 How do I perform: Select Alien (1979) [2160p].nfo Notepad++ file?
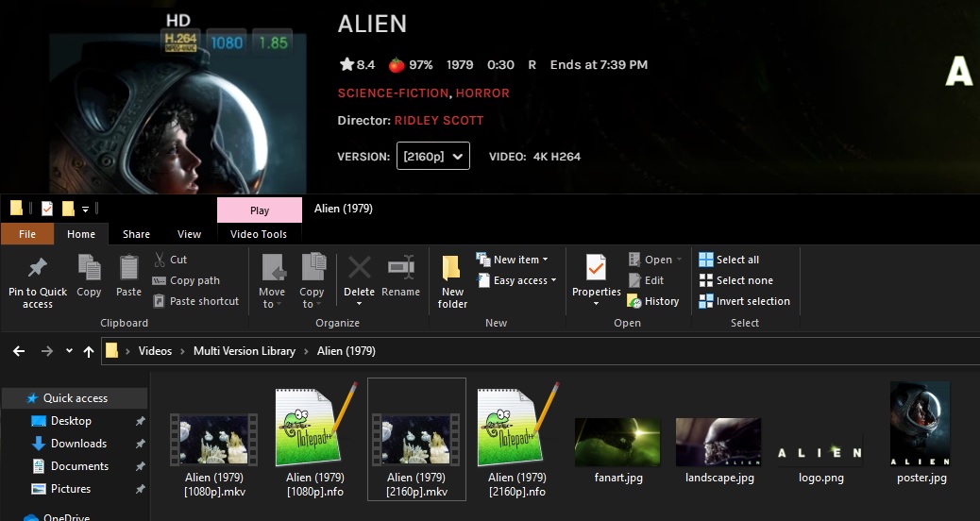click(x=517, y=441)
